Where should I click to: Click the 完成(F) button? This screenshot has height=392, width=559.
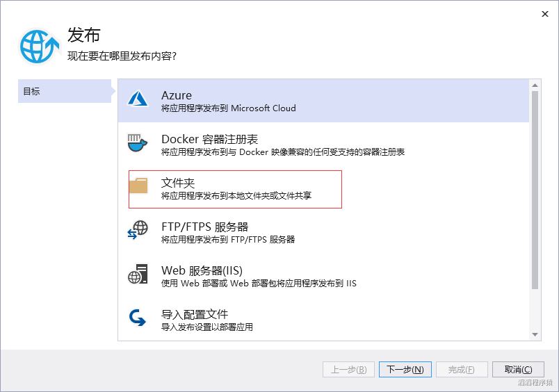click(462, 369)
